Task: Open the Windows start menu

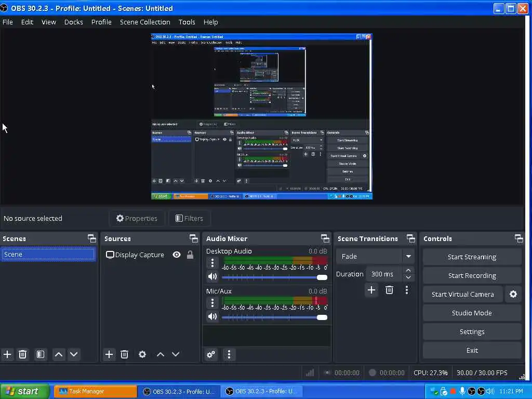Action: tap(24, 391)
